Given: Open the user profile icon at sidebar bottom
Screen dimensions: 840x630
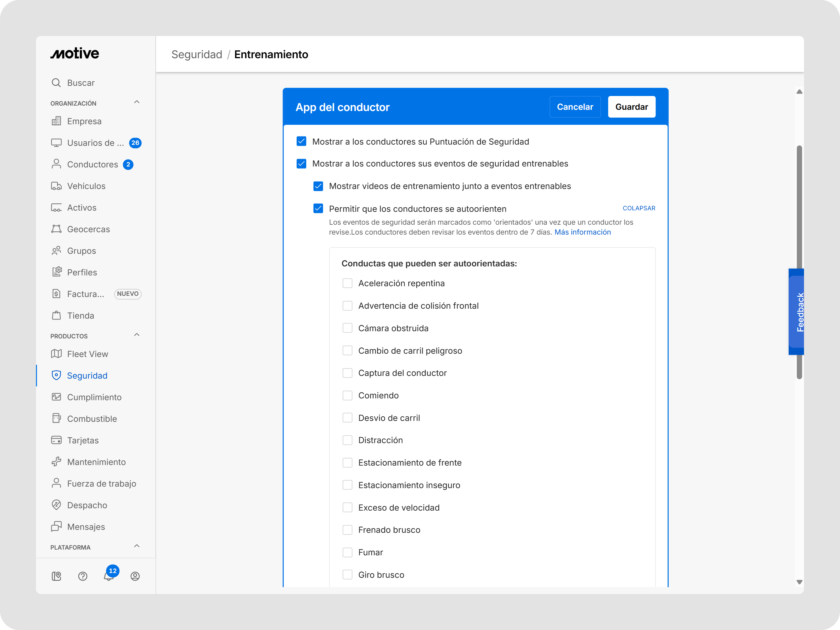Looking at the screenshot, I should [x=135, y=576].
